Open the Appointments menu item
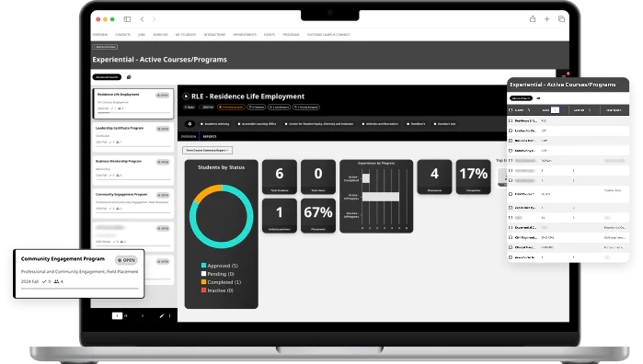Viewport: 643px width, 364px height. [x=245, y=34]
